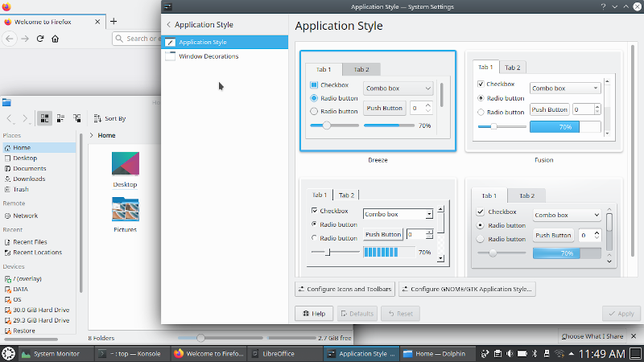Switch to Tab 2 in bottom-right preview
This screenshot has width=644, height=362.
(x=527, y=195)
